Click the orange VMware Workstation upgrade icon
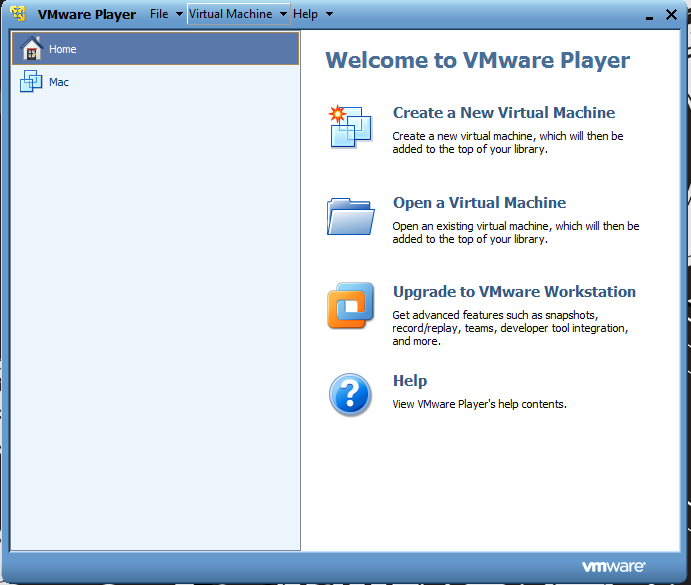Image resolution: width=691 pixels, height=585 pixels. 351,306
